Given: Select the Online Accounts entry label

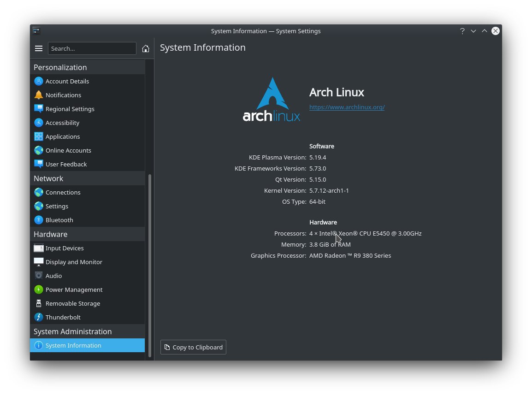Looking at the screenshot, I should tap(69, 150).
